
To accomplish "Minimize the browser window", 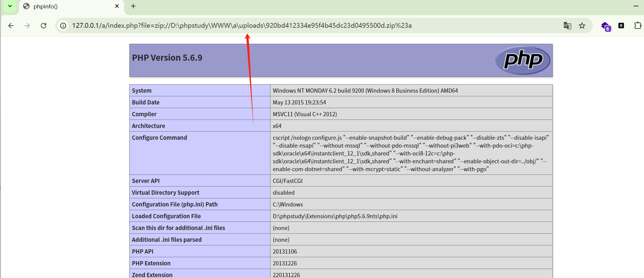I will pos(636,6).
